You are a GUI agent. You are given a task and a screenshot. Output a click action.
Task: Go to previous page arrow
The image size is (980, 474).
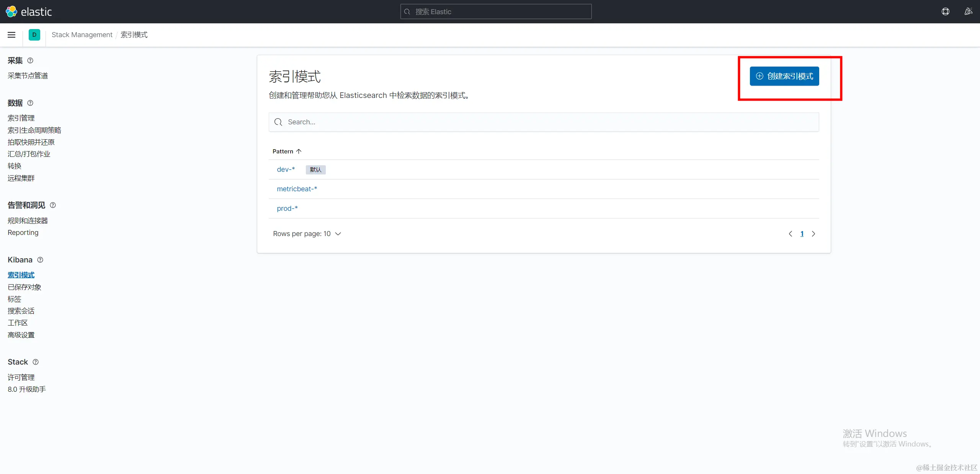click(x=791, y=234)
